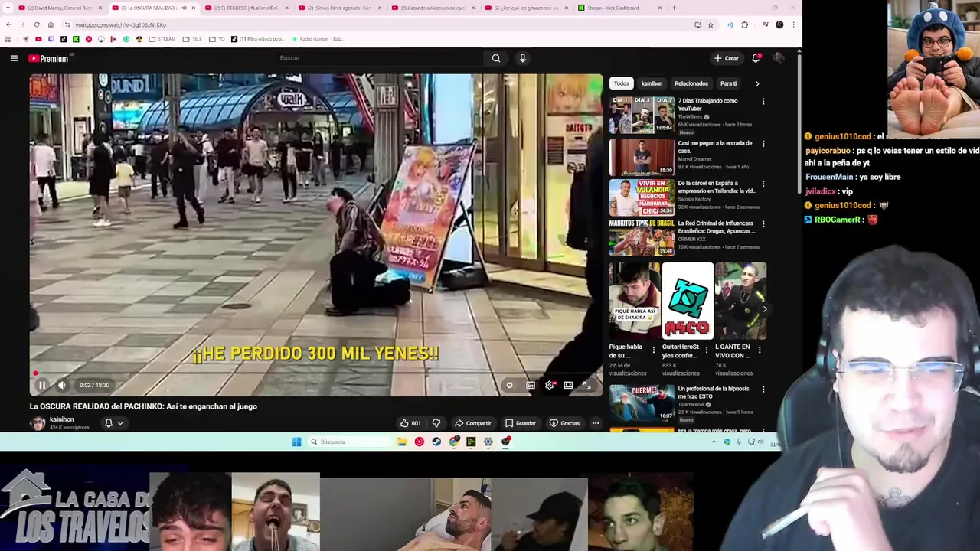Open a new browser tab

[x=674, y=8]
